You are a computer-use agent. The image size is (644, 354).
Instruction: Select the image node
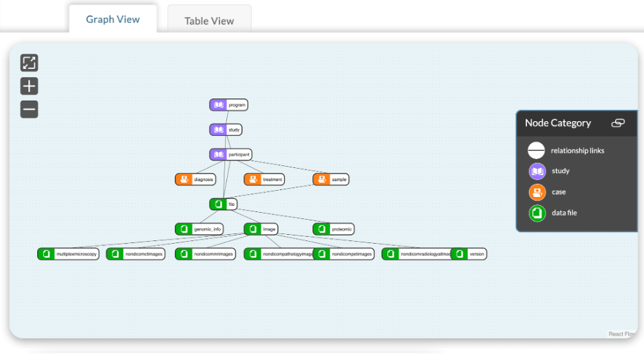(261, 229)
